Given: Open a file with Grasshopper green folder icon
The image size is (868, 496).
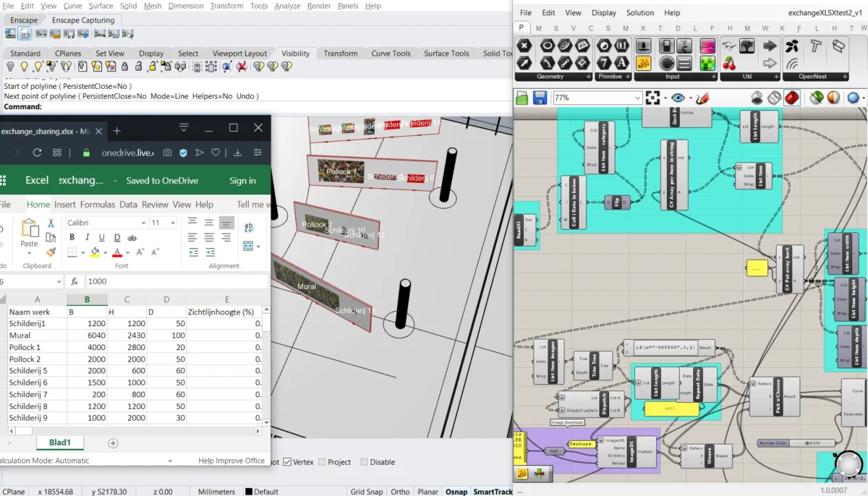Looking at the screenshot, I should pyautogui.click(x=522, y=98).
